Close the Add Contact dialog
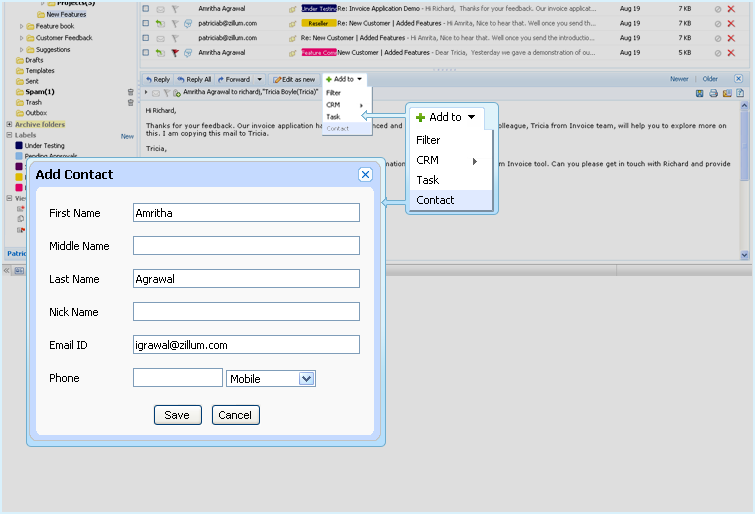This screenshot has width=755, height=514. 365,174
